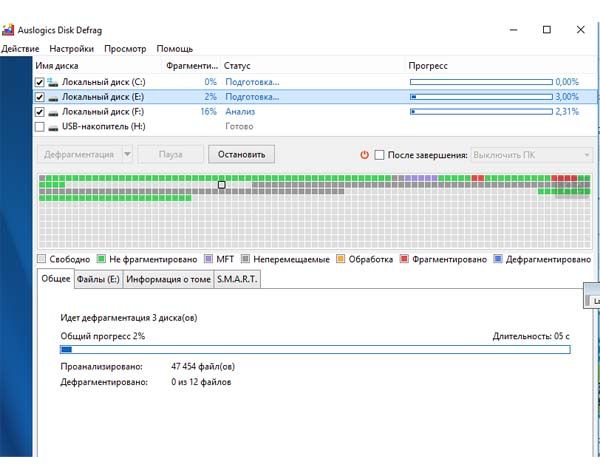Switch to the Информация о томе tab
Viewport: 600px width, 470px height.
click(168, 279)
